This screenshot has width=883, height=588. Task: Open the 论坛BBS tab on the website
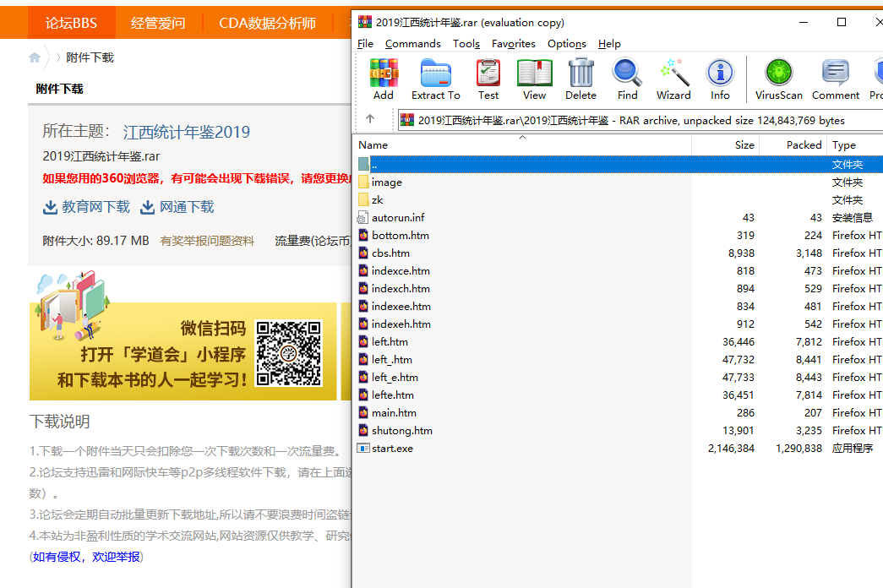tap(71, 23)
